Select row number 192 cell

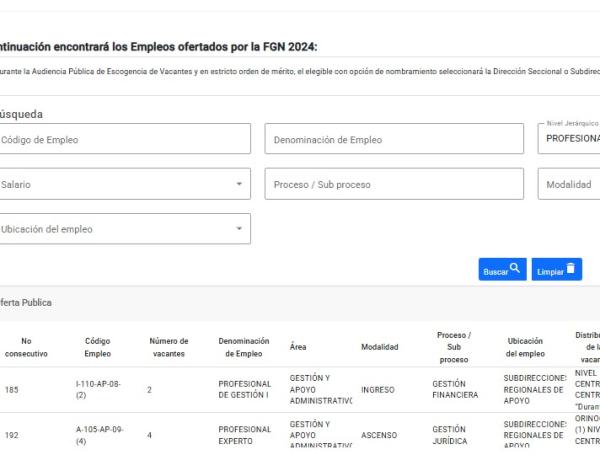point(11,435)
